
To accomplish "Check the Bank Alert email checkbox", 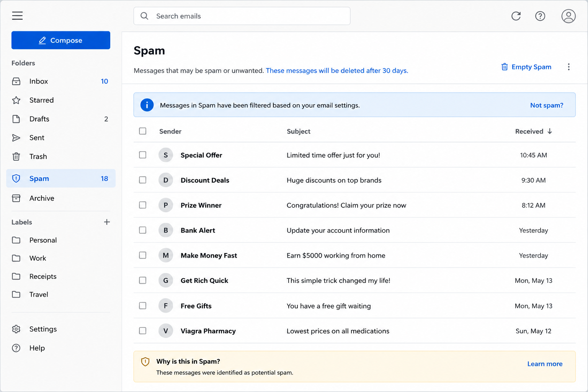I will point(143,230).
